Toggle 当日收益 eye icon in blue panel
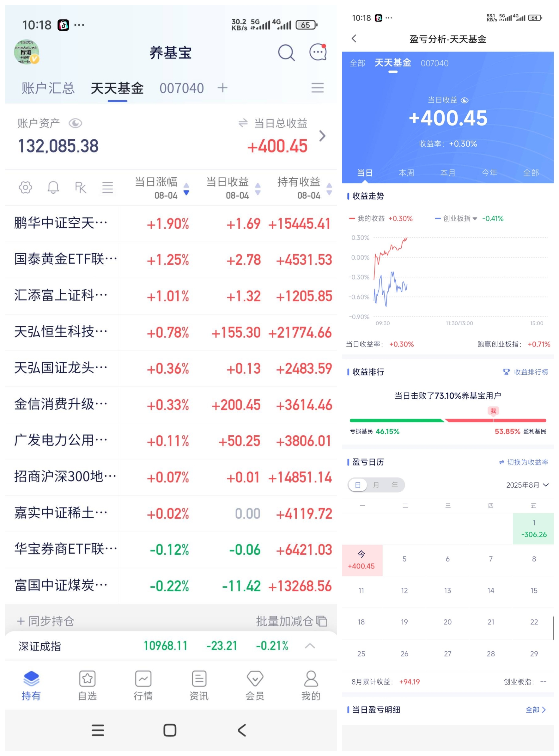559x756 pixels. click(465, 100)
